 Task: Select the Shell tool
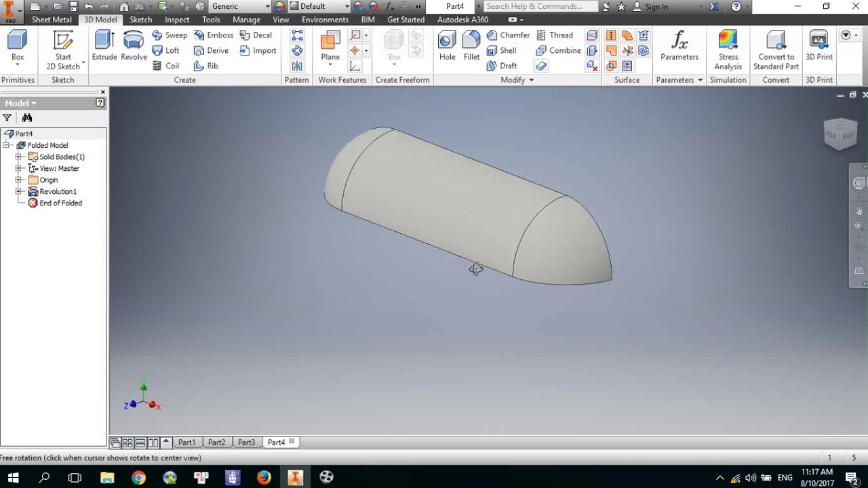(x=501, y=50)
